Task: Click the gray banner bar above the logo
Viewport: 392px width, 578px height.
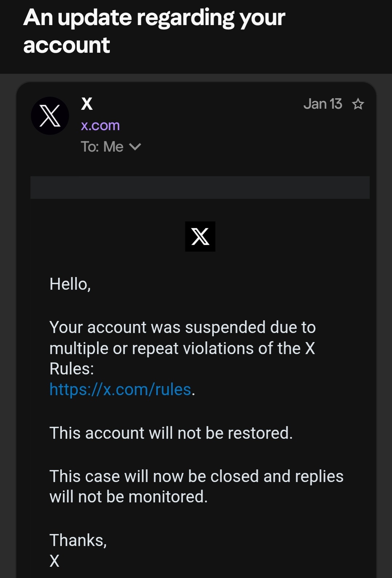Action: click(x=200, y=188)
